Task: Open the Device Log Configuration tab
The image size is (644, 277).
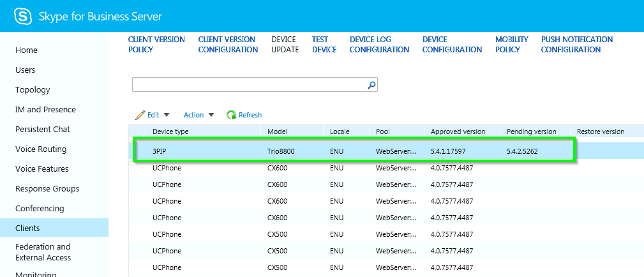Action: pyautogui.click(x=379, y=45)
